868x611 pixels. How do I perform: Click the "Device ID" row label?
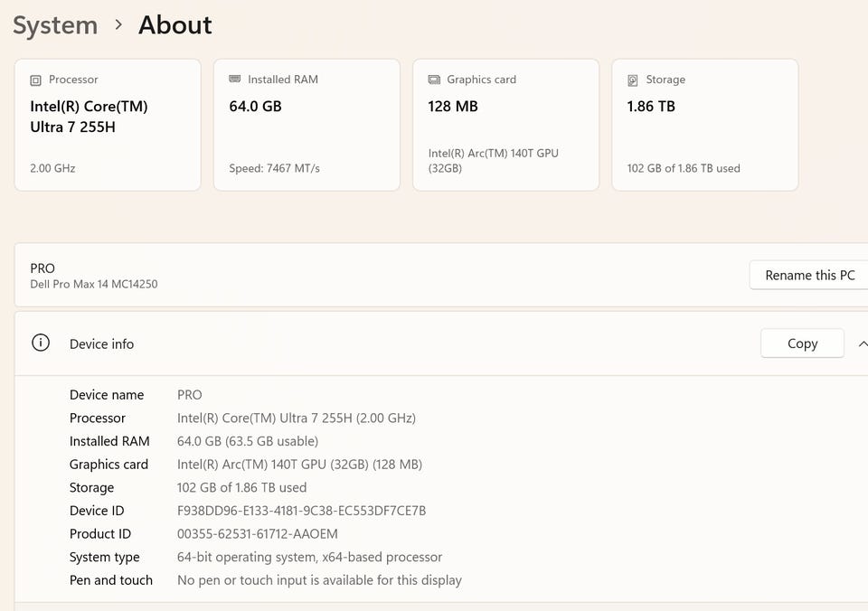(97, 511)
